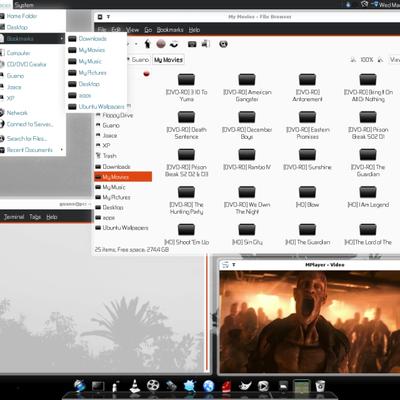Close the sidebar with red dot button
Image resolution: width=400 pixels, height=400 pixels.
pyautogui.click(x=146, y=74)
